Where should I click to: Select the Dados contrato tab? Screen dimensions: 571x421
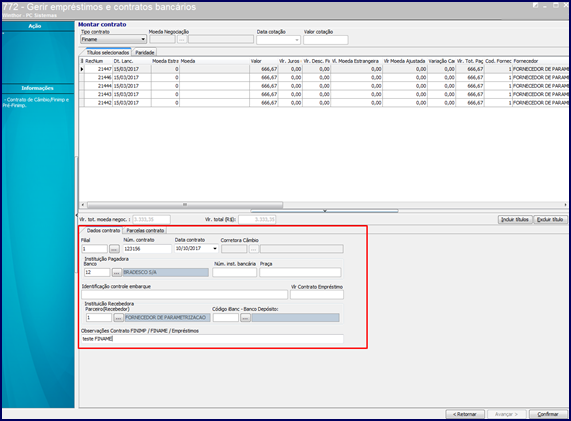coord(103,231)
